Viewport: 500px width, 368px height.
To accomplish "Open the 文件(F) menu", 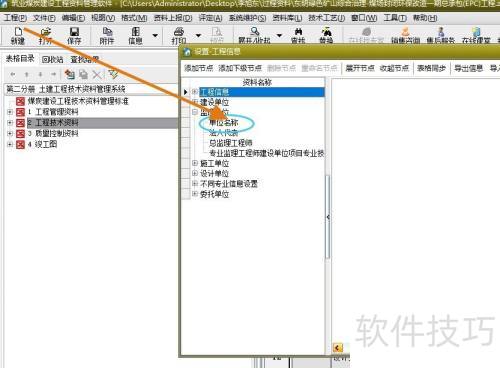I will click(44, 18).
